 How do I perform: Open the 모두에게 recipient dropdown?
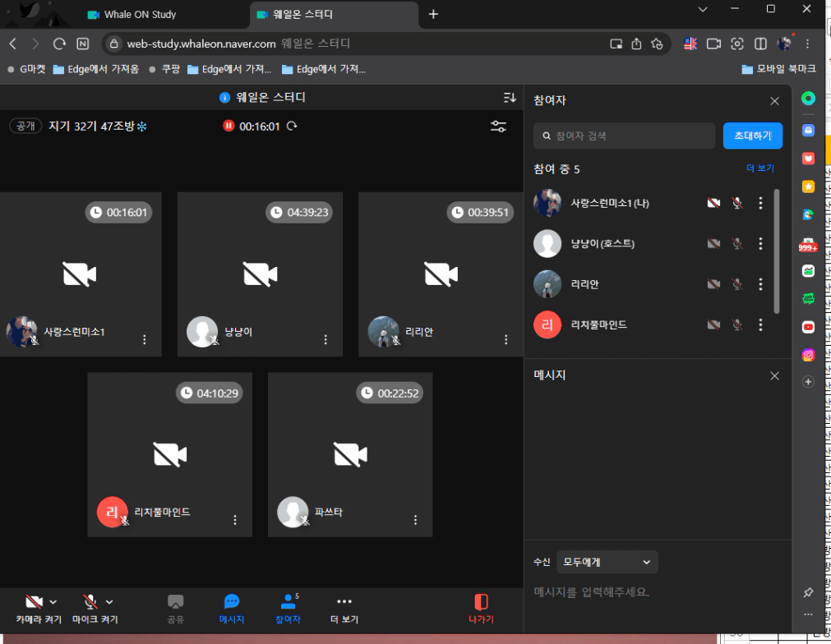click(x=607, y=562)
